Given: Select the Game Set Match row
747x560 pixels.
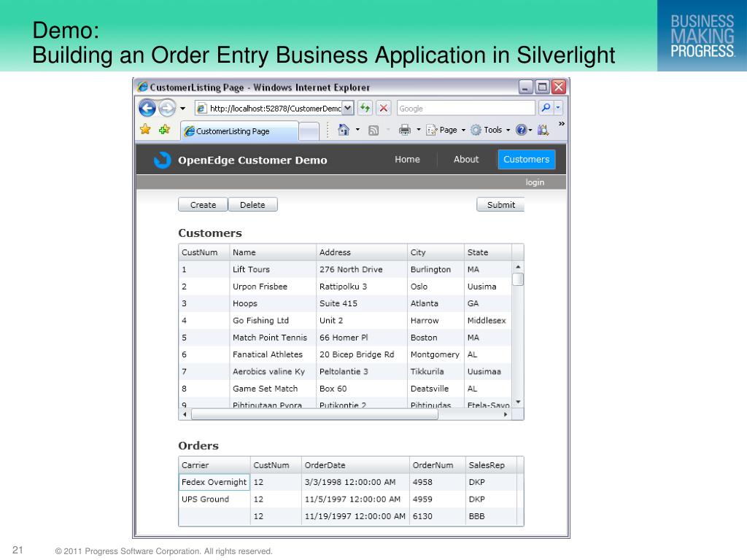Looking at the screenshot, I should (345, 389).
